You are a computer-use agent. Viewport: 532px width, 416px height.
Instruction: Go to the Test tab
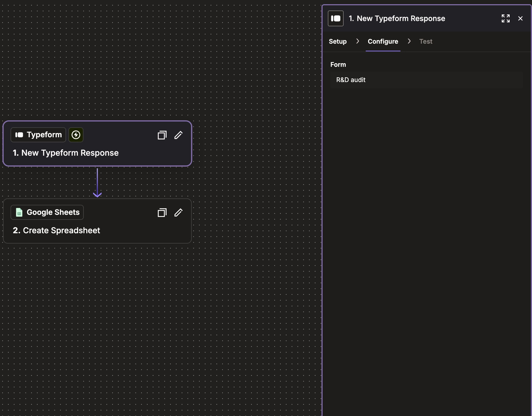(425, 41)
